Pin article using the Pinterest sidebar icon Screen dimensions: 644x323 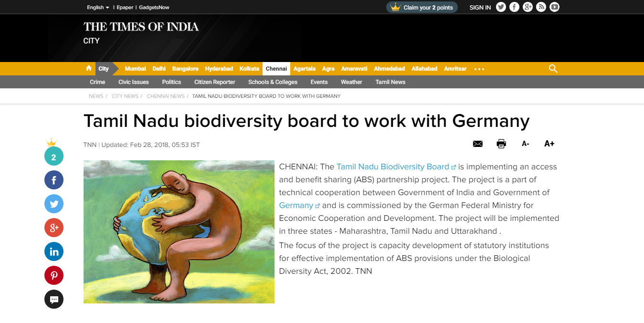(x=54, y=275)
